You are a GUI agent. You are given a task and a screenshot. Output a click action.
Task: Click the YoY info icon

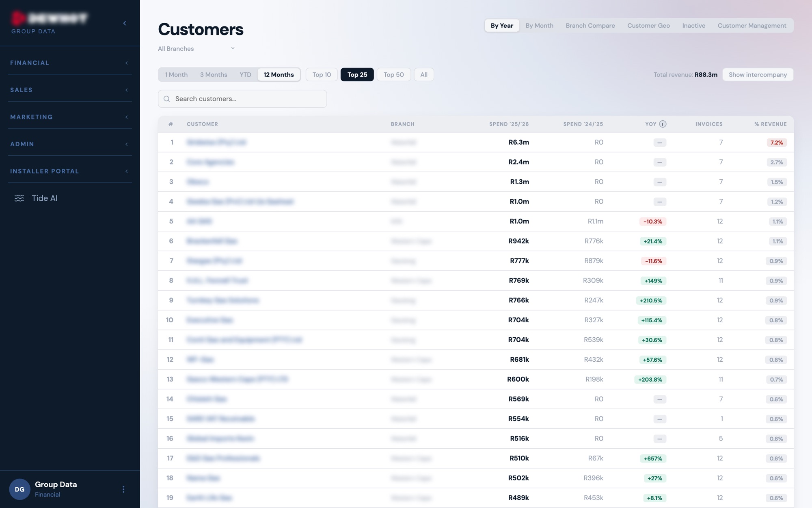663,124
